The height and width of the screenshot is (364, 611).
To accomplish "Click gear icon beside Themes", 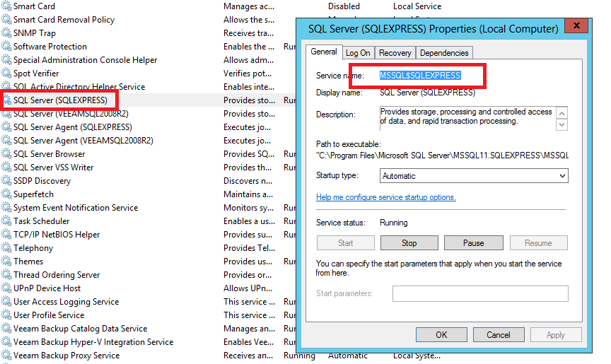I will [x=6, y=262].
